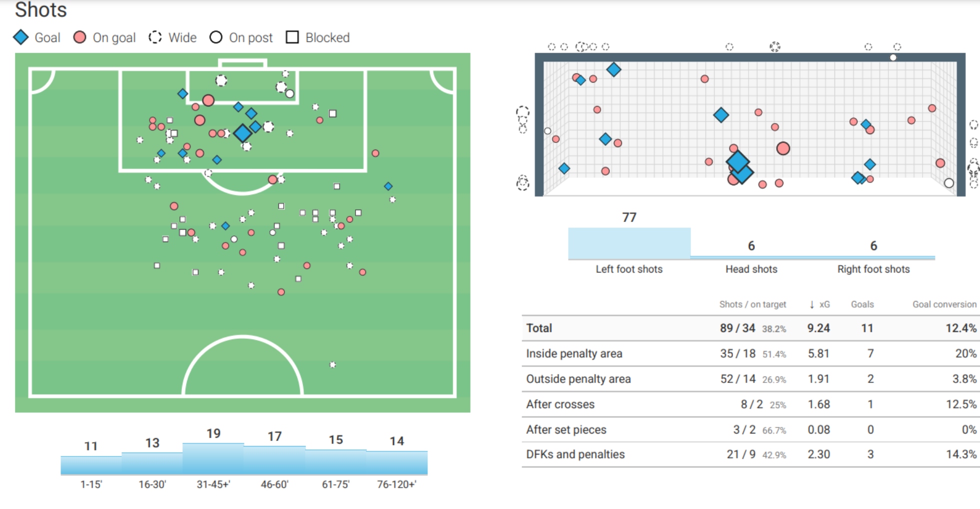Click the dashed Wide legend circle icon
Image resolution: width=980 pixels, height=509 pixels.
pos(155,37)
